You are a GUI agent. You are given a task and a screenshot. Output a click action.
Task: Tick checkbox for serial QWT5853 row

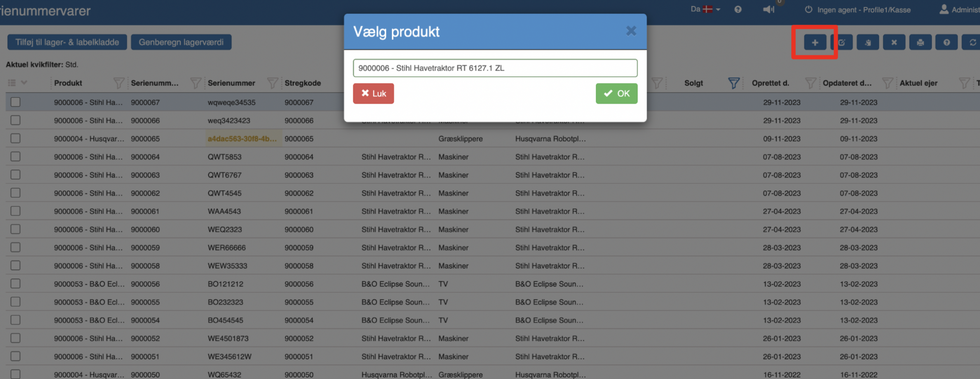pos(15,157)
